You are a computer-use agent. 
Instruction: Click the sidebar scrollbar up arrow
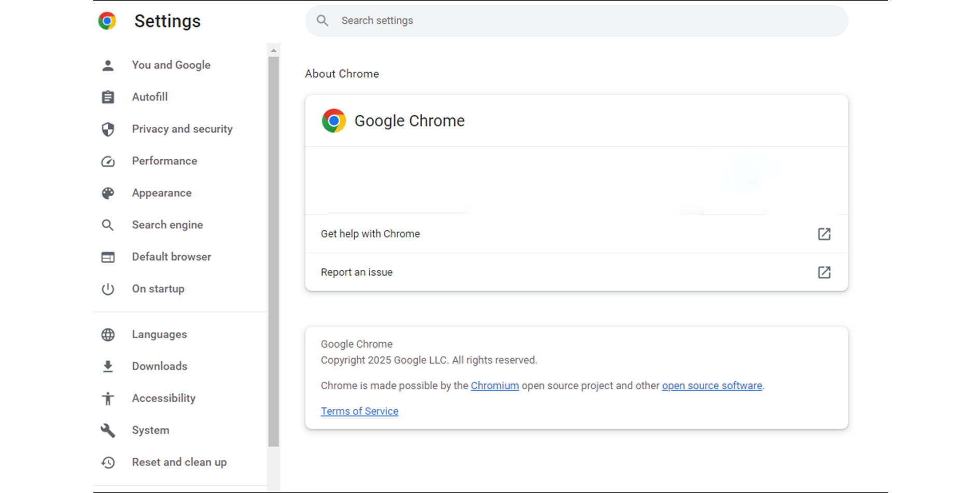point(274,51)
